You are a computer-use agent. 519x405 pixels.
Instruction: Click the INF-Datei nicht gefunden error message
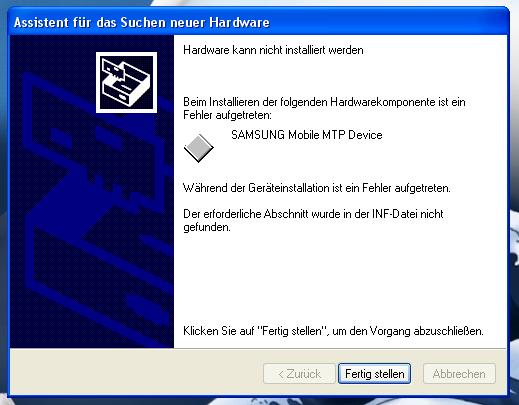[x=313, y=220]
